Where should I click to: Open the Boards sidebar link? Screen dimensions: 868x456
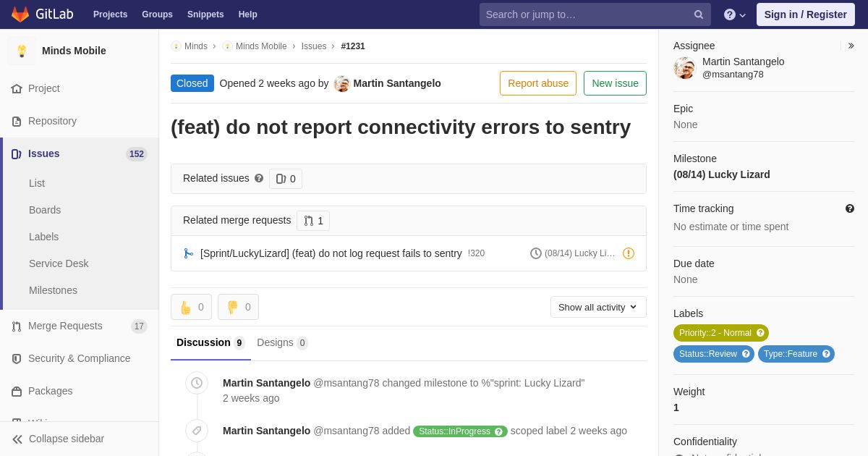click(x=45, y=210)
